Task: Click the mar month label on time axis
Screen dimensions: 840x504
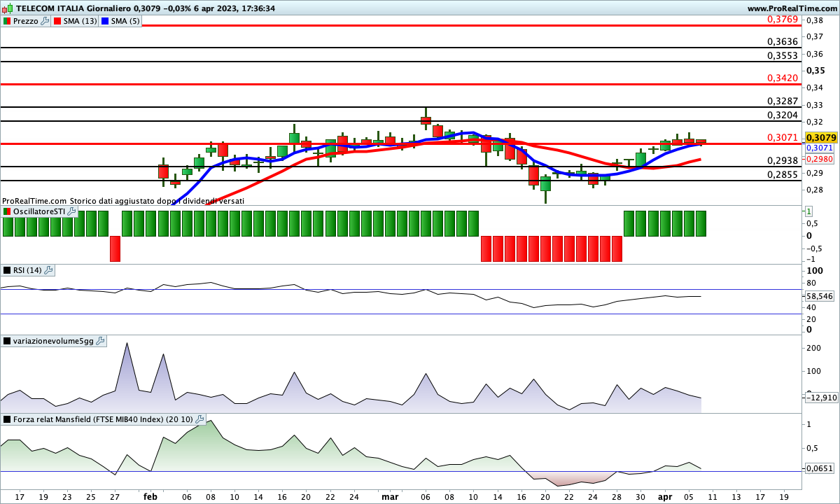Action: pyautogui.click(x=390, y=496)
